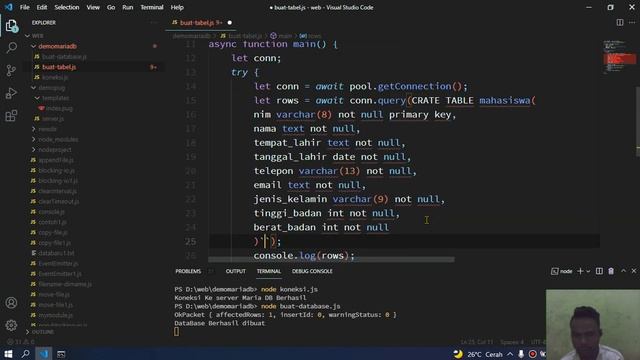640x360 pixels.
Task: Kill terminal with trash icon
Action: (611, 271)
